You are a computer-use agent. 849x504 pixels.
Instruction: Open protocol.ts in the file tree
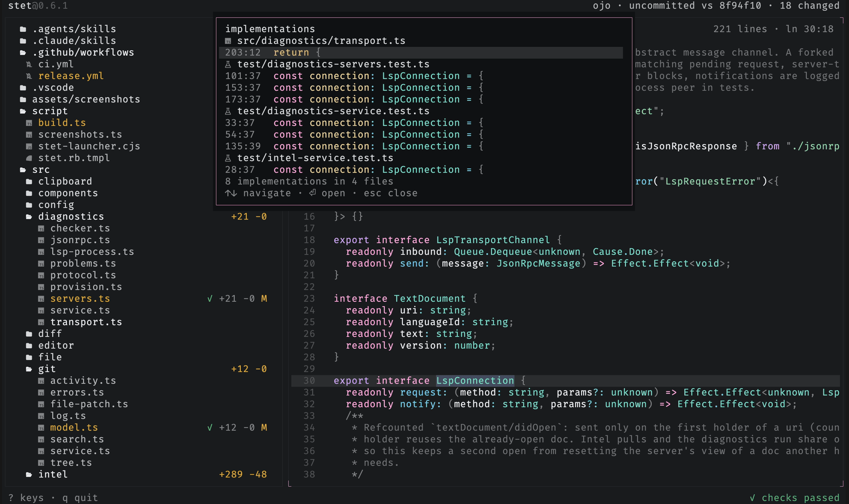83,276
